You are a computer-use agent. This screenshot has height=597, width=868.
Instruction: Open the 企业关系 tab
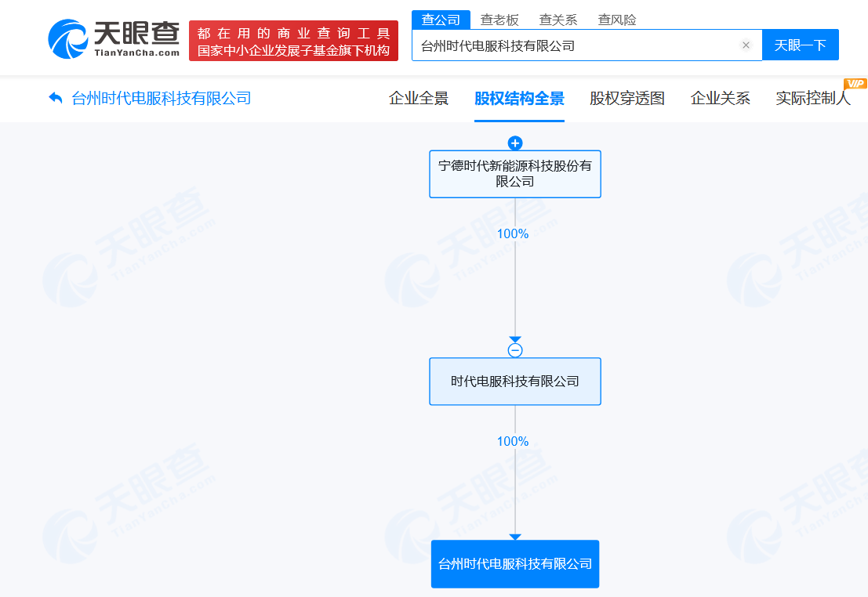(720, 99)
